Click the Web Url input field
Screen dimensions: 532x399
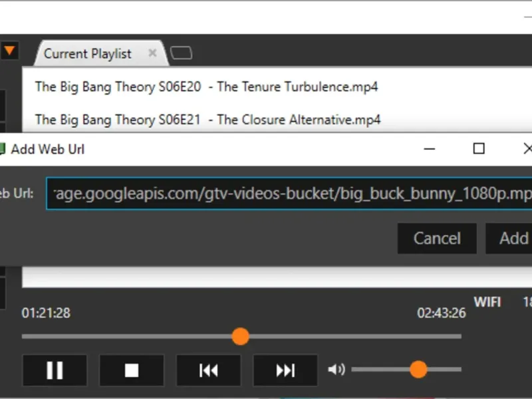(289, 194)
